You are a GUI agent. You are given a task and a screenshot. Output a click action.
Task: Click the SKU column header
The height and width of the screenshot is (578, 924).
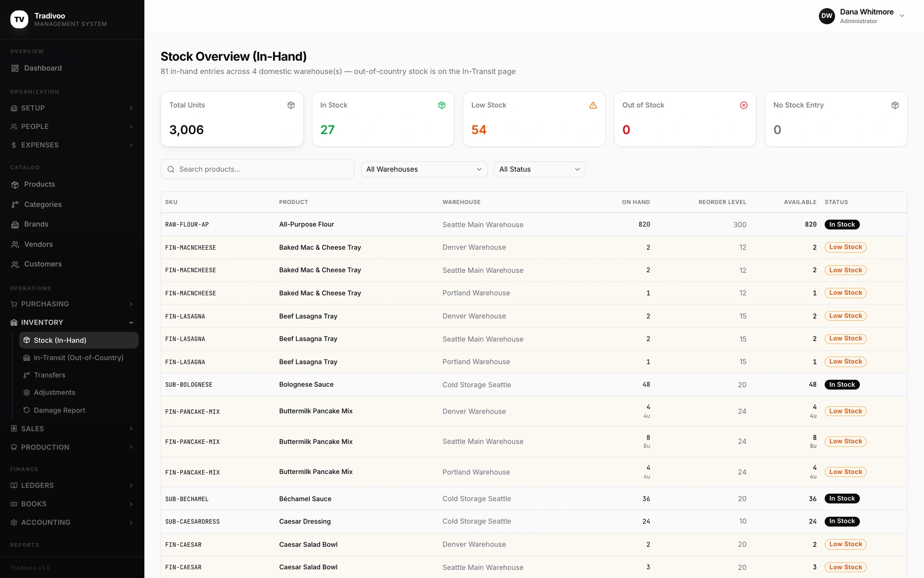pyautogui.click(x=172, y=202)
